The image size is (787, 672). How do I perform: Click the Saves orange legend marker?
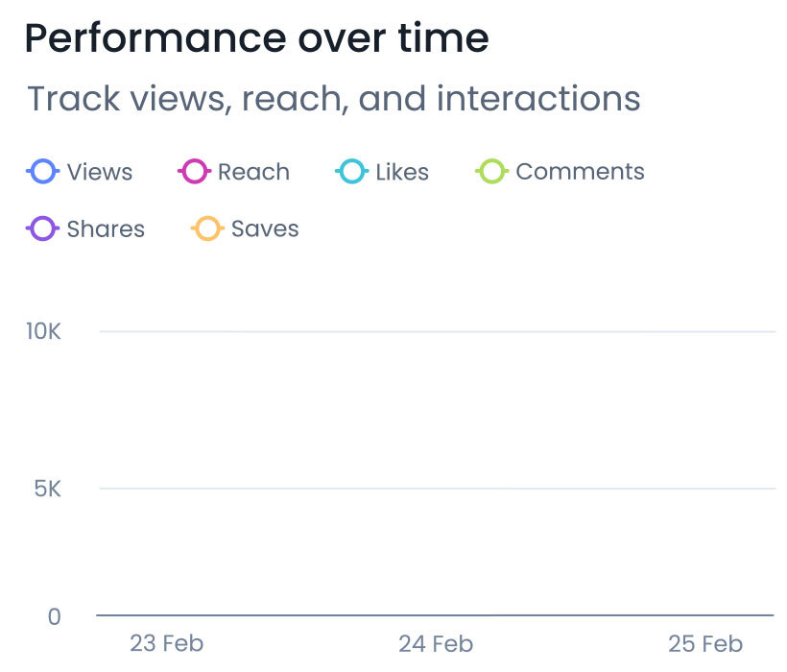click(x=207, y=228)
